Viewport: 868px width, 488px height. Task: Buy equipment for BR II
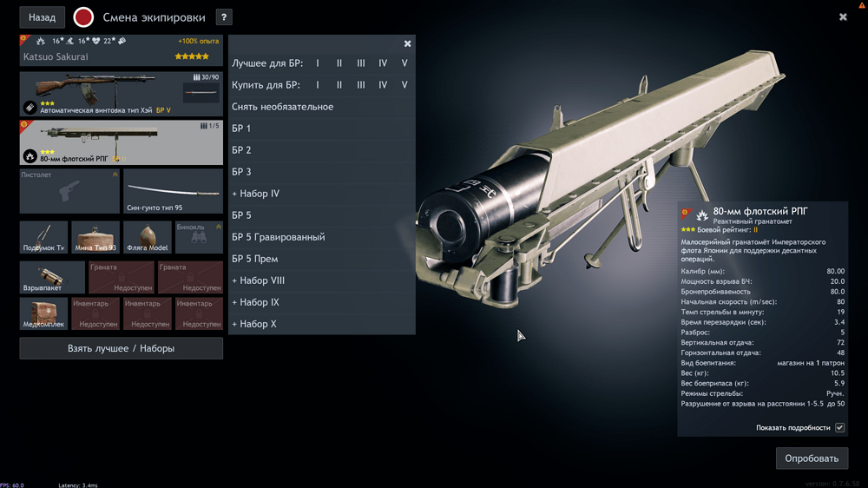click(339, 85)
